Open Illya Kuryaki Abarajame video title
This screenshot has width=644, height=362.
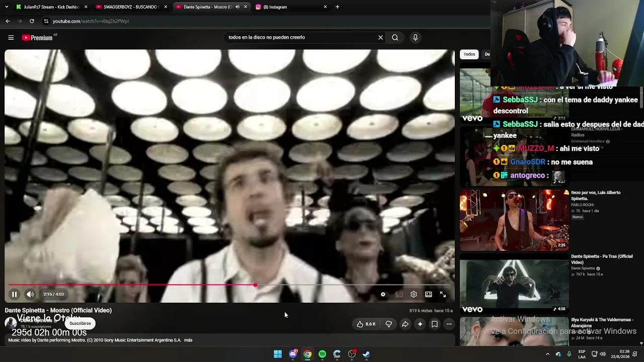coord(602,323)
